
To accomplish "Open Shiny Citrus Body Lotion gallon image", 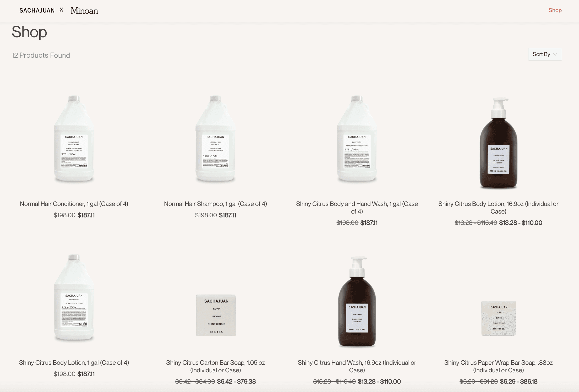I will click(x=74, y=297).
